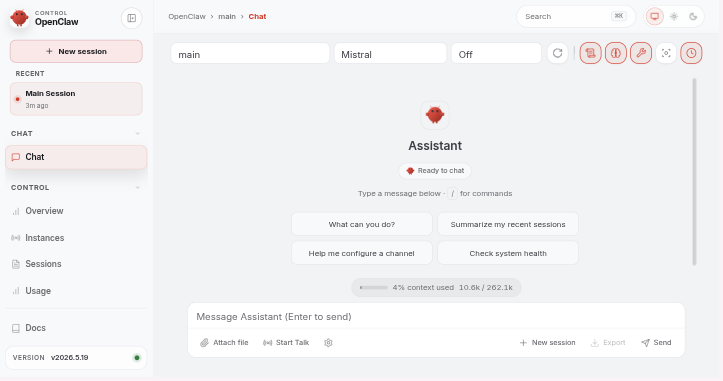Go to Instances in the sidebar

click(x=76, y=238)
